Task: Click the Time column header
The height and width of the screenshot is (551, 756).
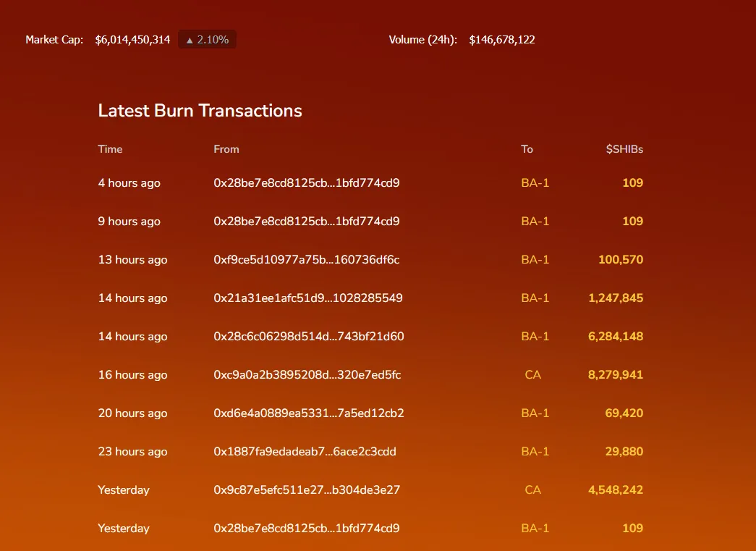Action: 110,149
